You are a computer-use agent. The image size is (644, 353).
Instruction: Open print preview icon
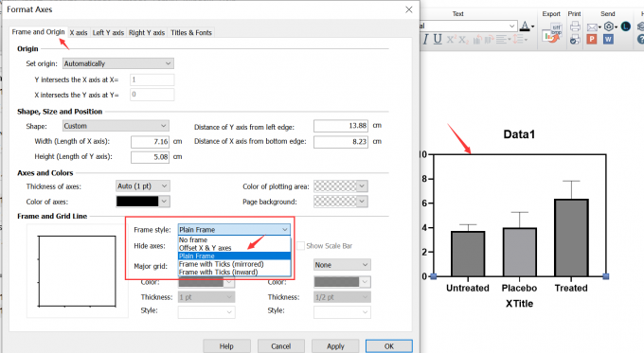pyautogui.click(x=575, y=40)
